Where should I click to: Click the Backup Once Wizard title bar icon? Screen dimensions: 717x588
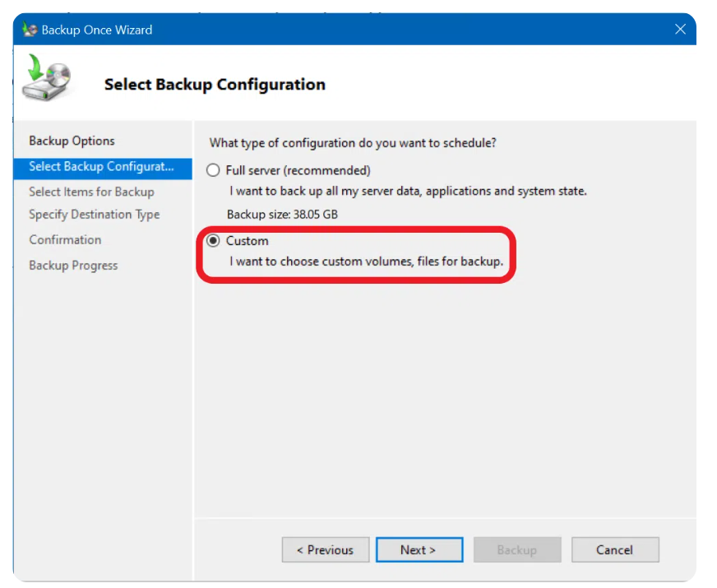(29, 30)
